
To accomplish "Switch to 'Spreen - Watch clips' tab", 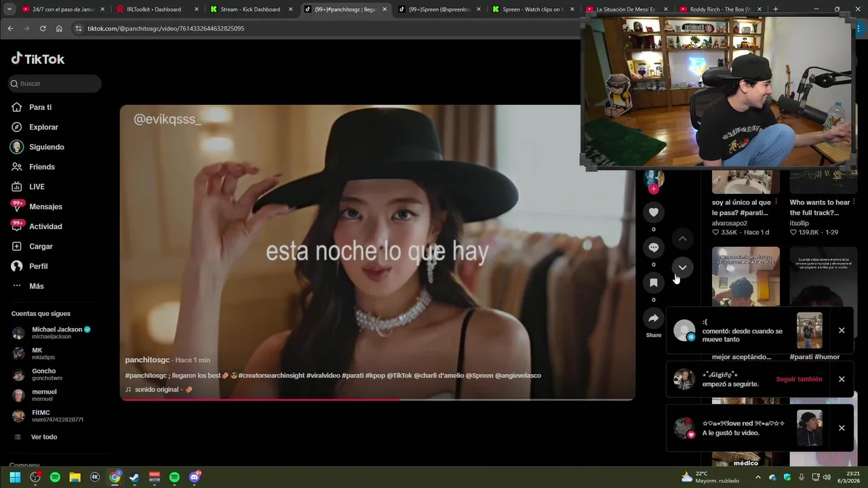I will coord(533,9).
